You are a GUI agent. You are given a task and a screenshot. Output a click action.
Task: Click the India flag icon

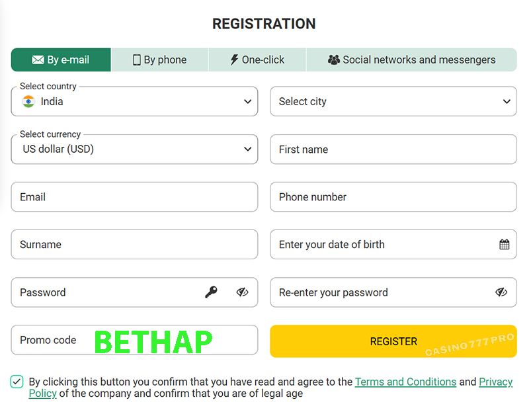coord(28,101)
